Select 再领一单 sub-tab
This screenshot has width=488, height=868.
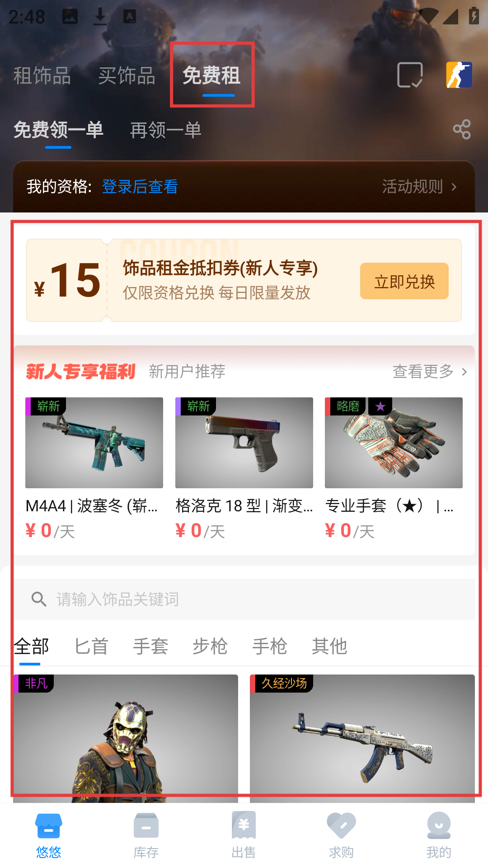[x=166, y=130]
